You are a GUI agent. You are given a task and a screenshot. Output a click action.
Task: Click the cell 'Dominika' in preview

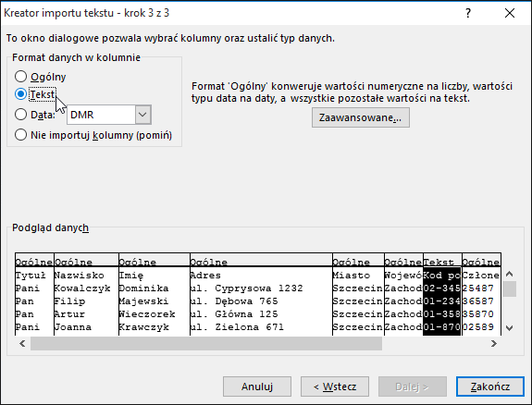tap(143, 288)
